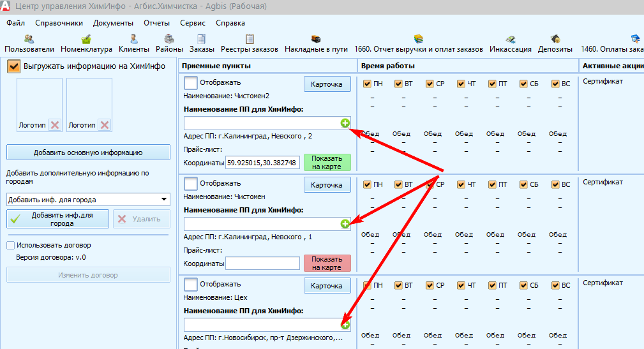Toggle ПТ checkbox in Чистомен row
This screenshot has height=349, width=644.
tap(492, 185)
